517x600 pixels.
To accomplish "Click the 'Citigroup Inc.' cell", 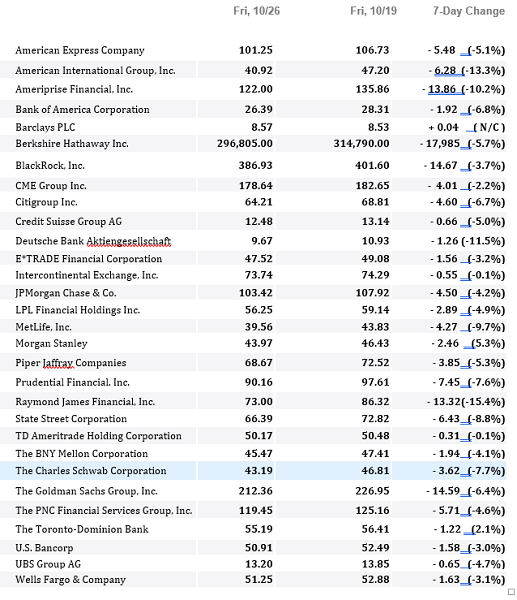I will tap(46, 202).
